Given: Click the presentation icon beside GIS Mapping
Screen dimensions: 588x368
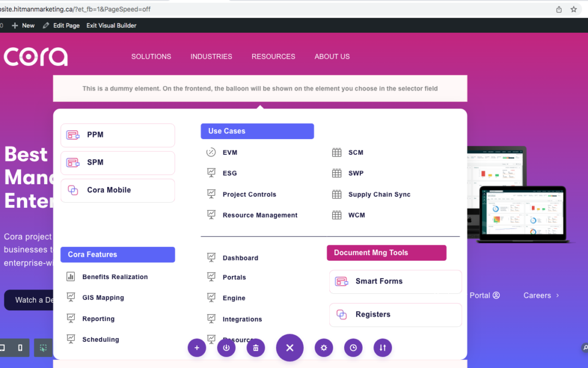Looking at the screenshot, I should tap(70, 297).
